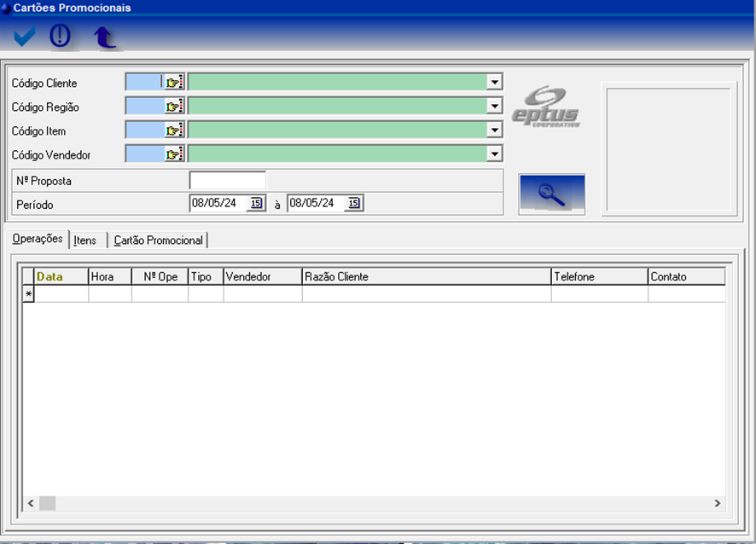Expand the Código Região dropdown list
756x544 pixels.
coord(493,107)
